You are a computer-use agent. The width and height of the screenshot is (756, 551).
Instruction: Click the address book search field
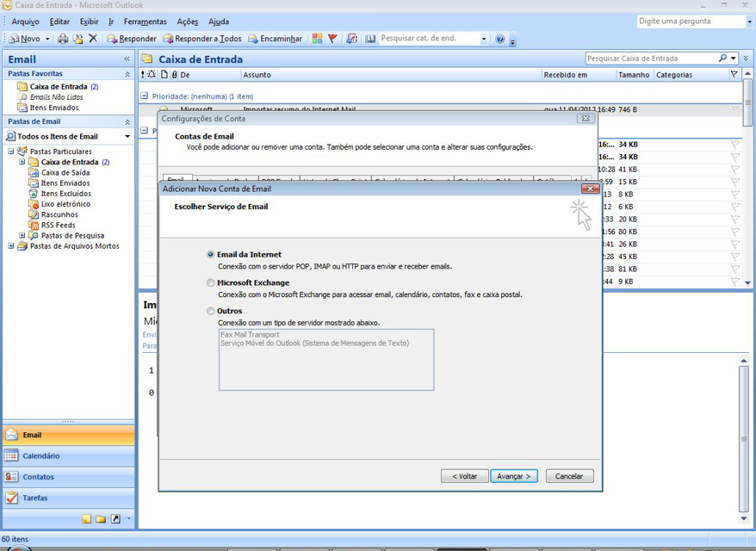click(x=429, y=38)
